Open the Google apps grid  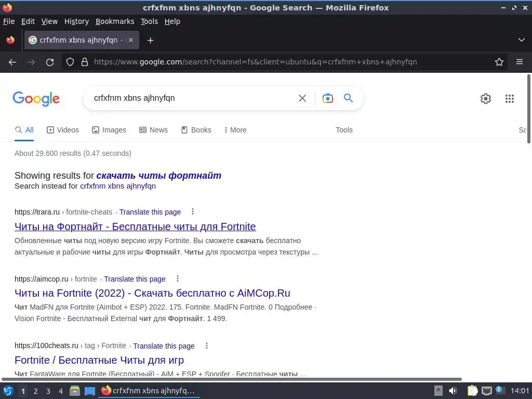510,99
